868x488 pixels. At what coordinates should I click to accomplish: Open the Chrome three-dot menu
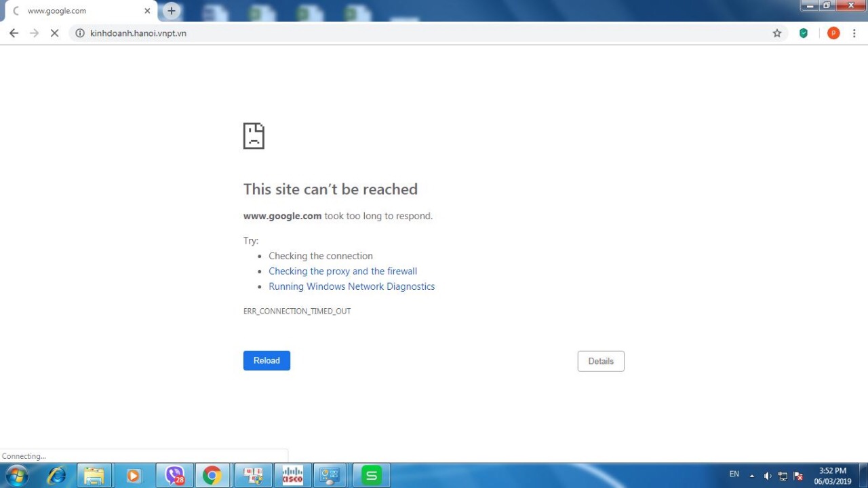854,33
